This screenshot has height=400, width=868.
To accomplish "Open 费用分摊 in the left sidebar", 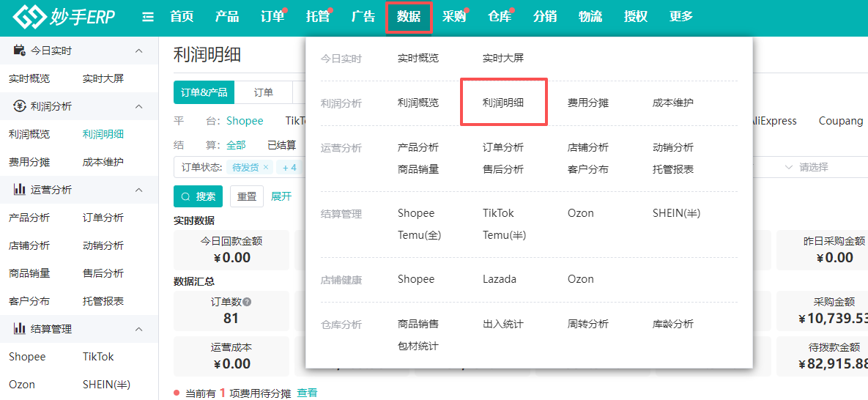I will tap(29, 162).
